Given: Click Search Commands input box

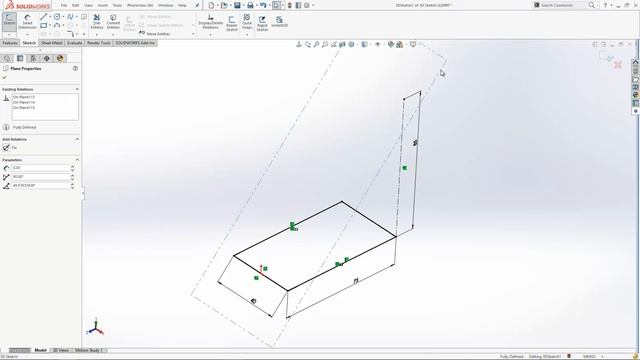Looking at the screenshot, I should [560, 5].
